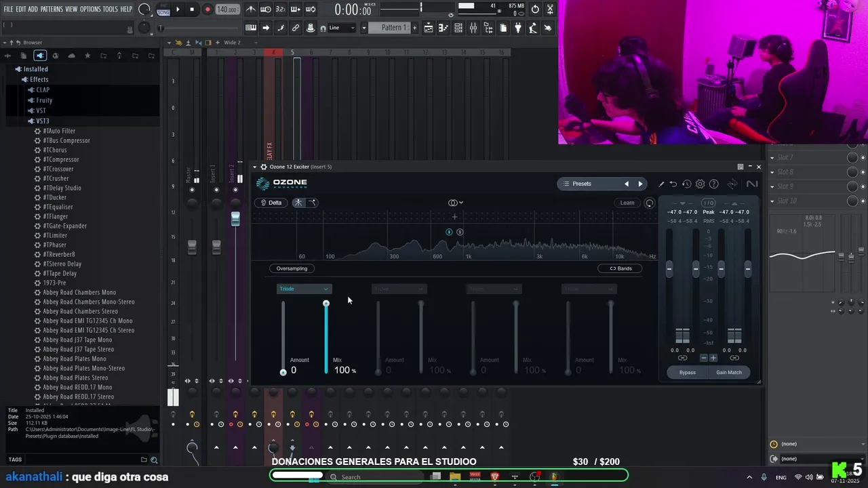Click the Learn button in Ozone

(627, 203)
